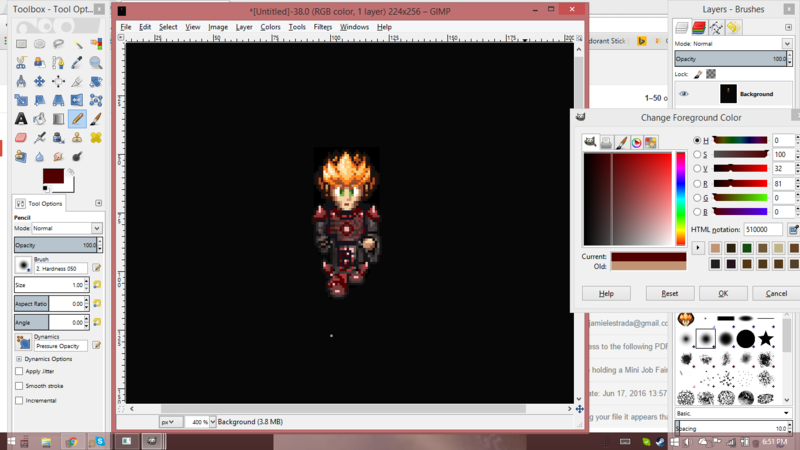Click the HTML notation field
Screen dimensions: 800x450
point(762,230)
